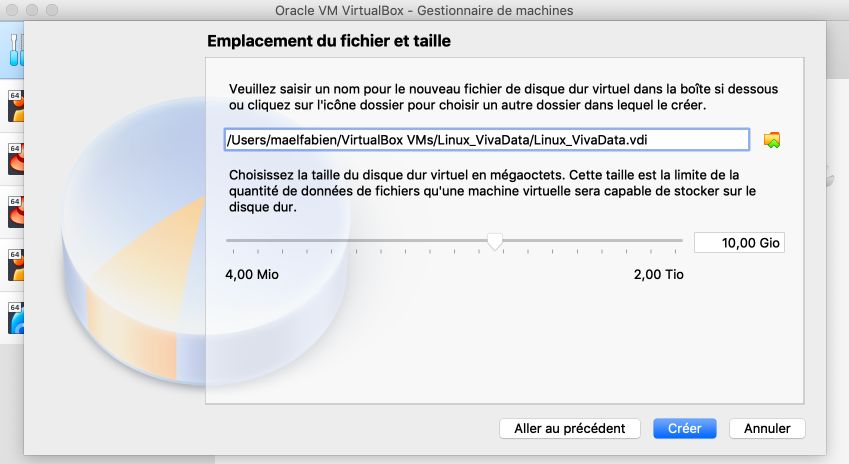Image resolution: width=849 pixels, height=464 pixels.
Task: Open the Tools icon in sidebar
Action: (17, 50)
